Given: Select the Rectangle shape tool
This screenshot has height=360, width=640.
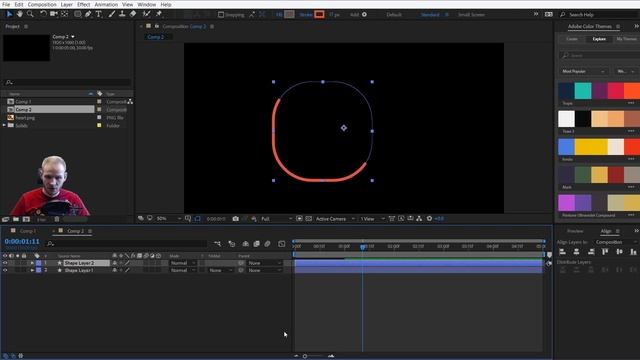Looking at the screenshot, I should click(x=78, y=14).
